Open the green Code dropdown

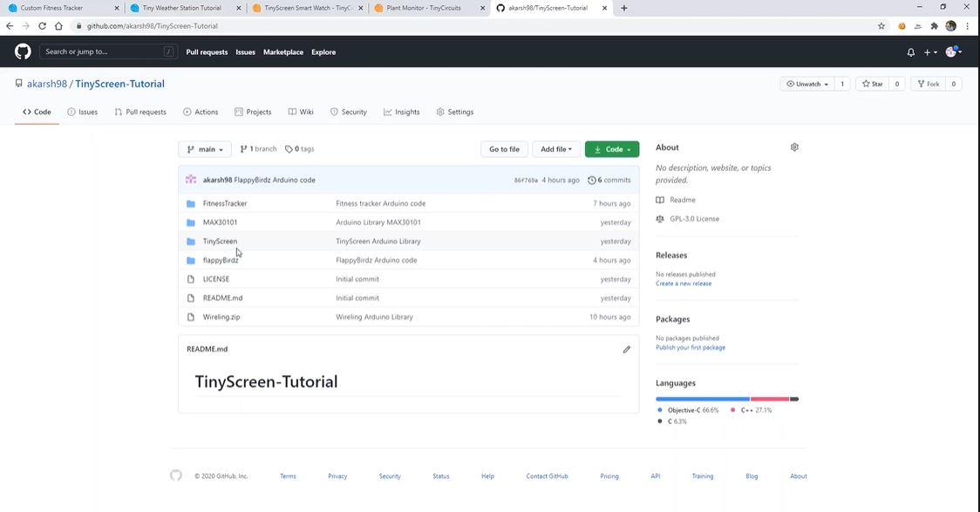click(612, 149)
